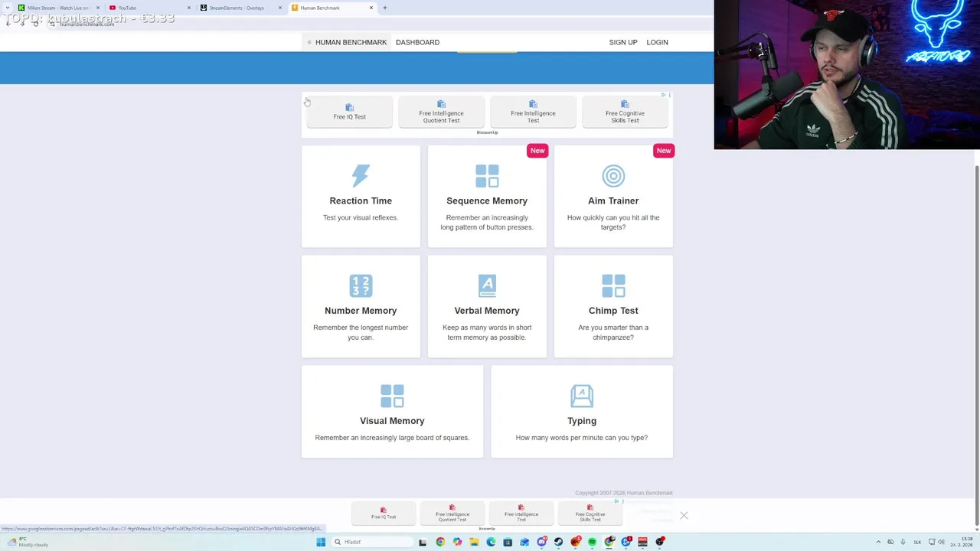Click 'Test your visual reflexes.' text
The width and height of the screenshot is (980, 551).
point(361,217)
